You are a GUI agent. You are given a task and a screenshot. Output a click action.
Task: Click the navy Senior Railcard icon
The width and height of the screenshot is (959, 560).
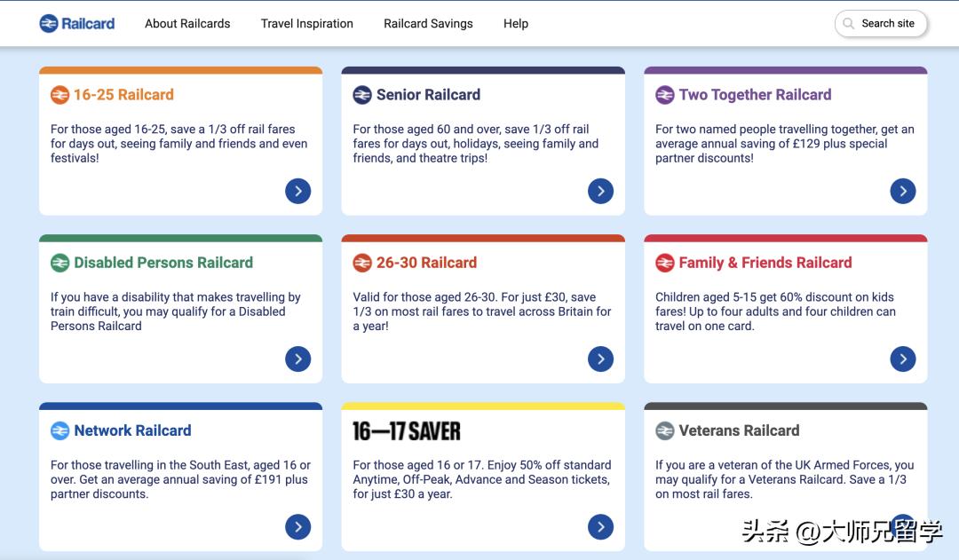tap(362, 95)
